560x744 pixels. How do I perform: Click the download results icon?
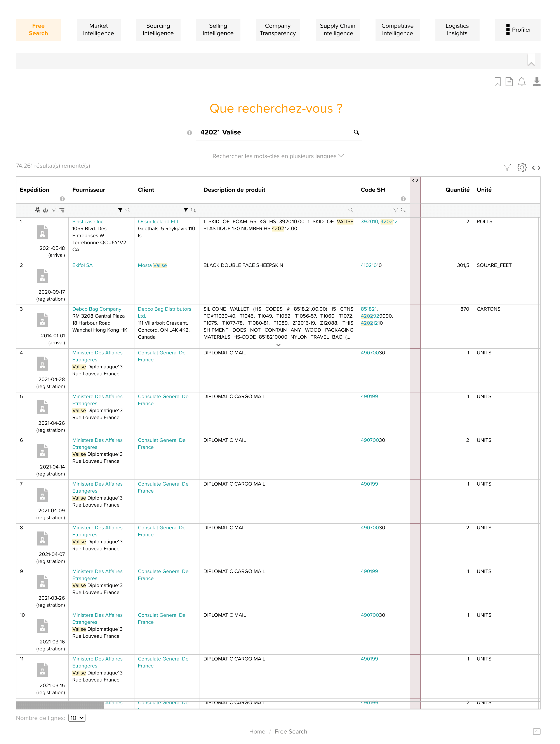click(536, 82)
